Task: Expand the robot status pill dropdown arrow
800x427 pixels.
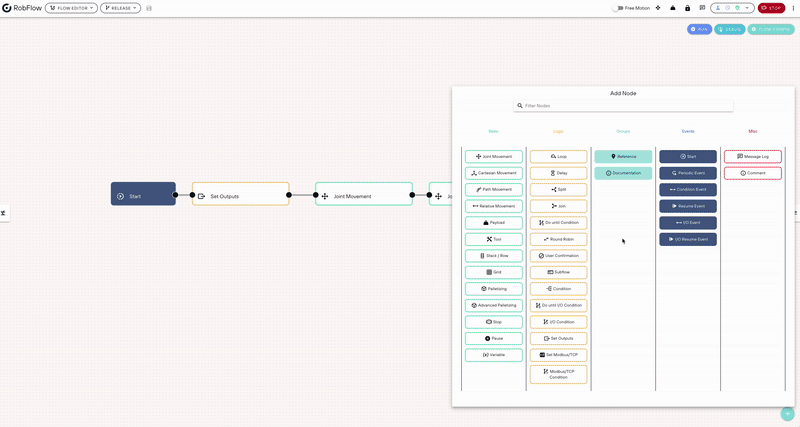Action: click(747, 8)
